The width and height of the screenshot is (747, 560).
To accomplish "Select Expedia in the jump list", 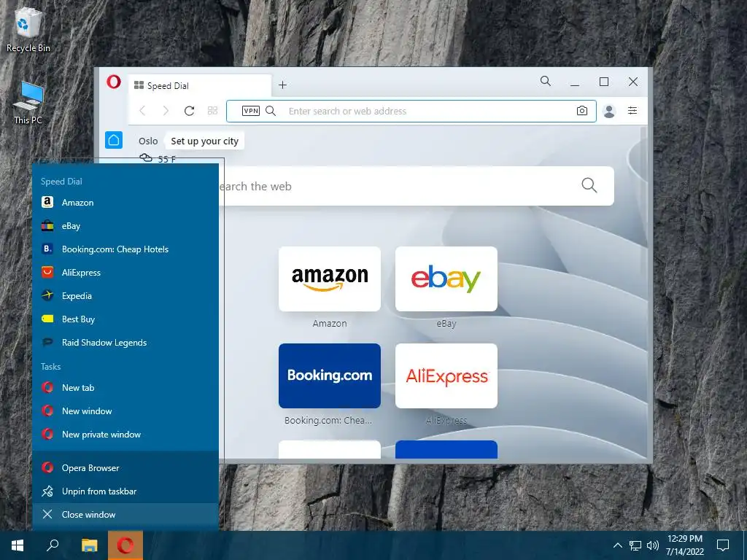I will 125,296.
